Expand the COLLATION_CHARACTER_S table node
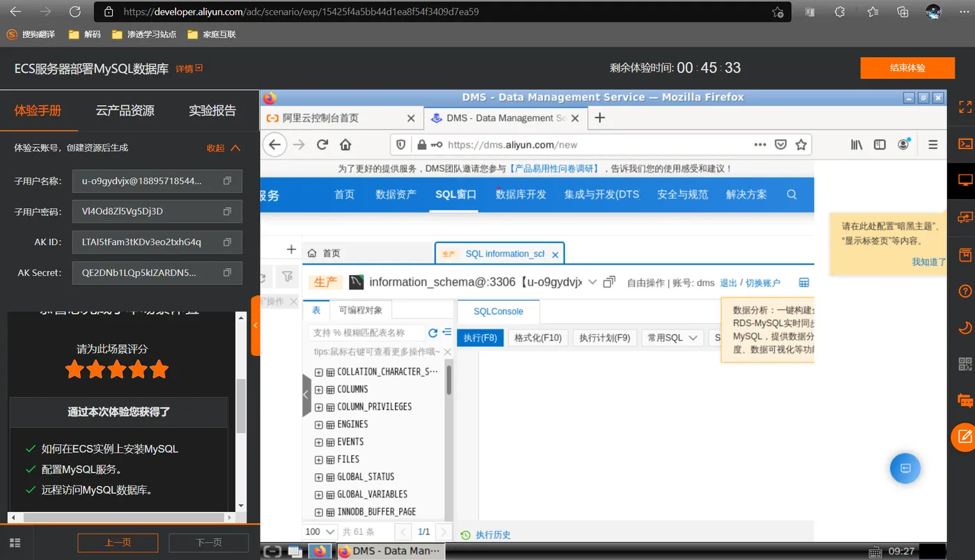 pyautogui.click(x=318, y=372)
